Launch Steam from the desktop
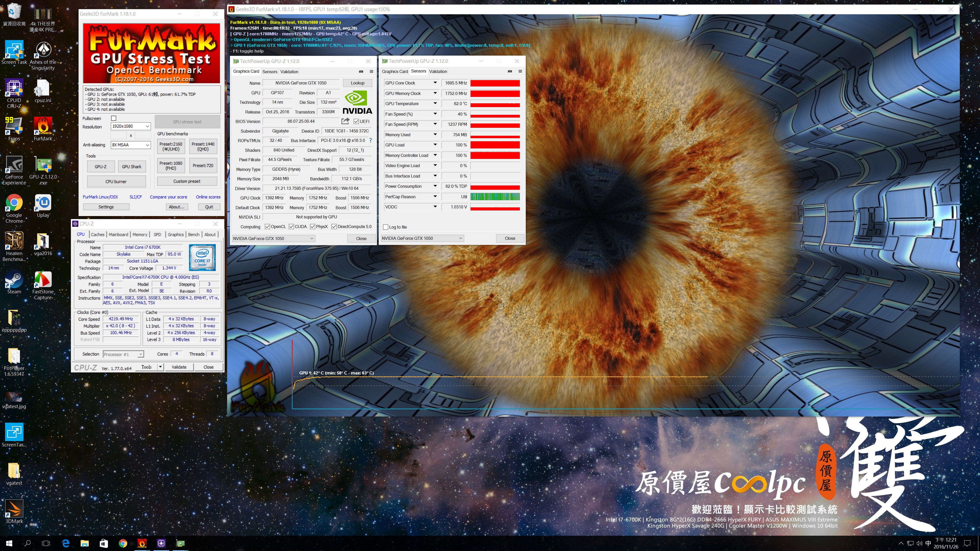The image size is (980, 551). [x=14, y=282]
